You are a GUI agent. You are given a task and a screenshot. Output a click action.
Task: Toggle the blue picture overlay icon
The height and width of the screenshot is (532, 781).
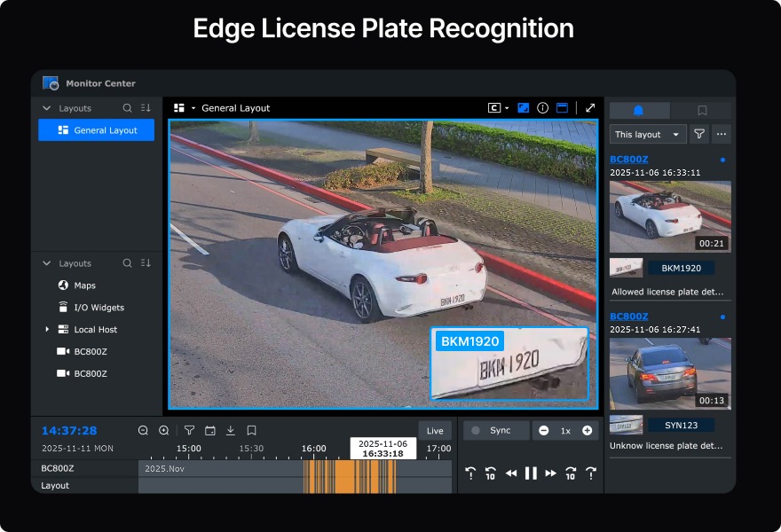point(524,108)
